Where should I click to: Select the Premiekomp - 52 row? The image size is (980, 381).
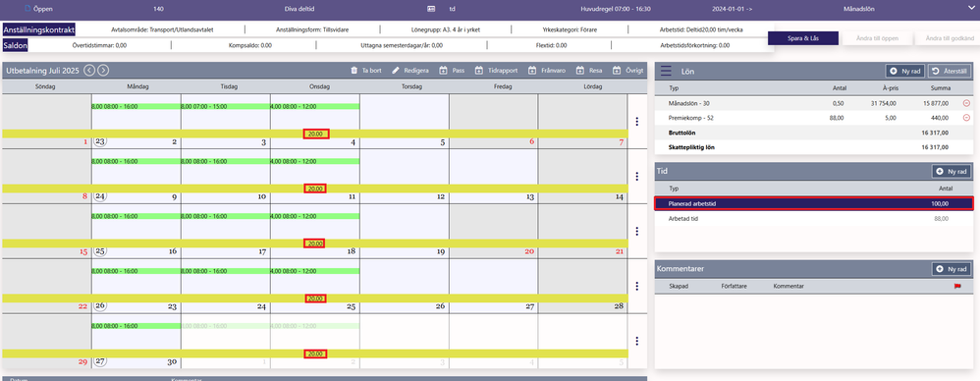click(x=814, y=118)
